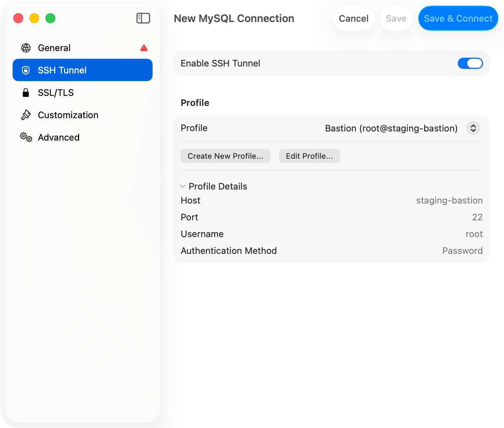This screenshot has height=428, width=504.
Task: Click Save & Connect
Action: coord(458,18)
